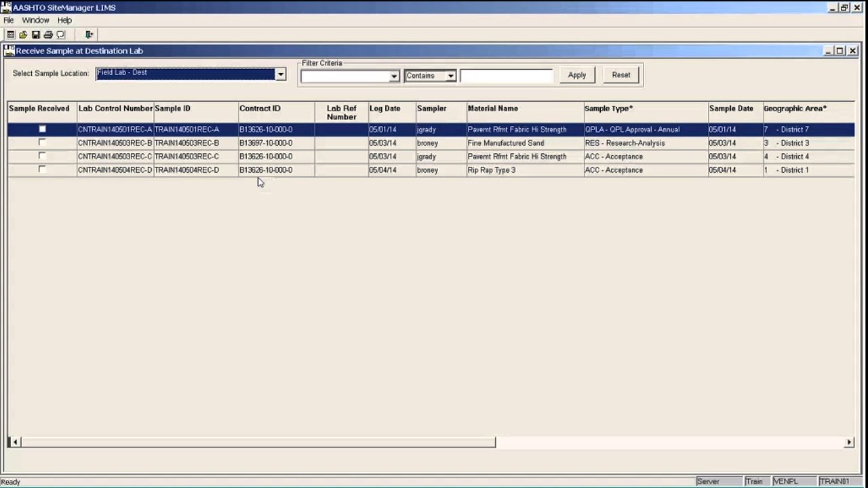This screenshot has width=868, height=488.
Task: Click the first grid-view toolbar icon
Action: tap(10, 35)
